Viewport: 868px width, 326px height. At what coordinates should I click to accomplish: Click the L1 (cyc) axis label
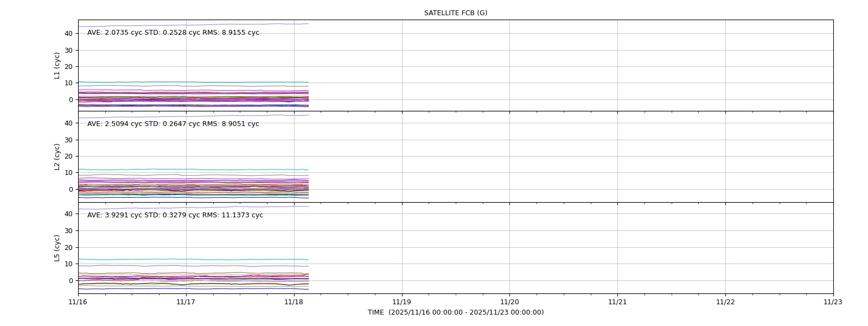click(57, 66)
